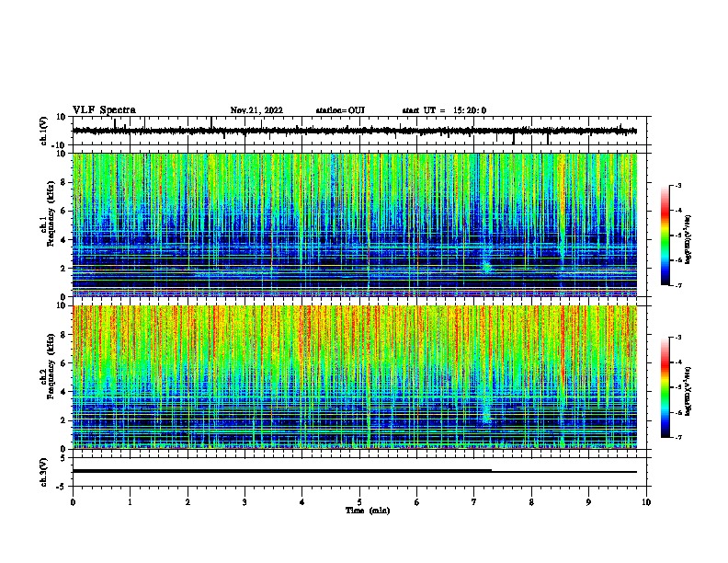The height and width of the screenshot is (563, 728).
Task: Click the "ch.1(V)" waveform axis label
Action: pos(44,131)
